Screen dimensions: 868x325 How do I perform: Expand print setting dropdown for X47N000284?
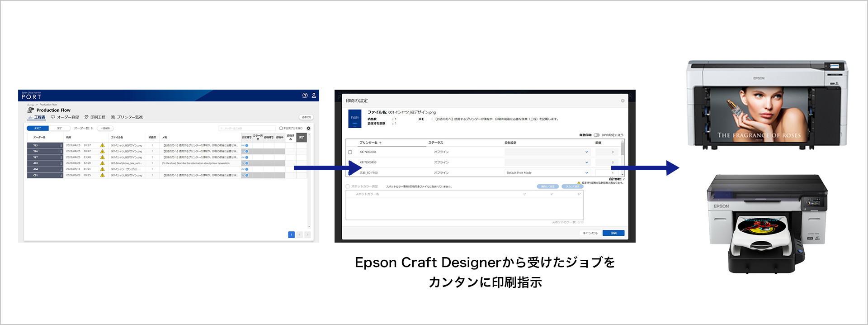point(586,152)
